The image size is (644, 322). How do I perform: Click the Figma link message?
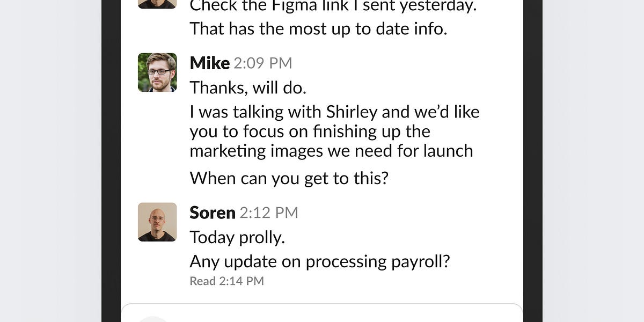[333, 6]
